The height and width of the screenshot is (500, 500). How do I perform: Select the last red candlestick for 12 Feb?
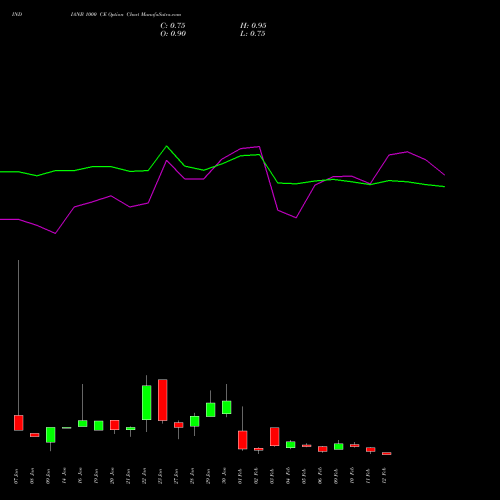pyautogui.click(x=387, y=453)
